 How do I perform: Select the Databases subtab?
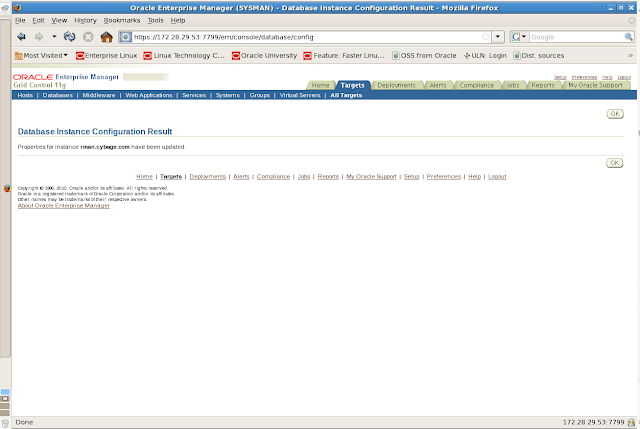point(58,95)
